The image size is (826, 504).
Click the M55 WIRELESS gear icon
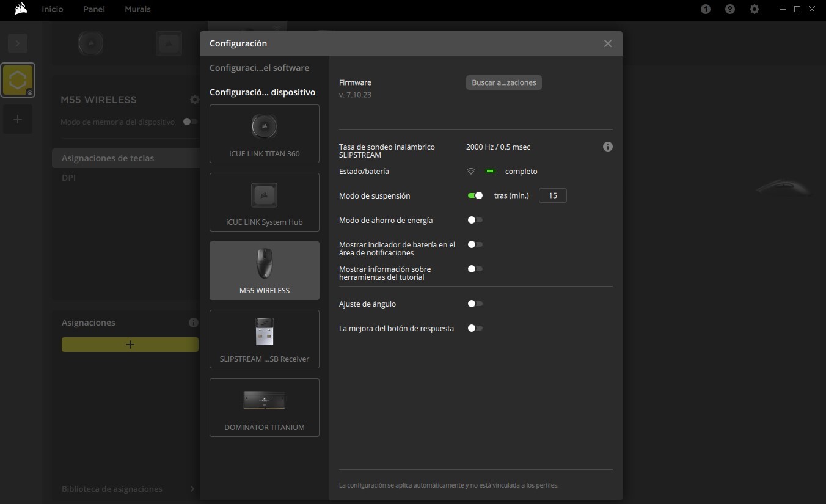[194, 100]
